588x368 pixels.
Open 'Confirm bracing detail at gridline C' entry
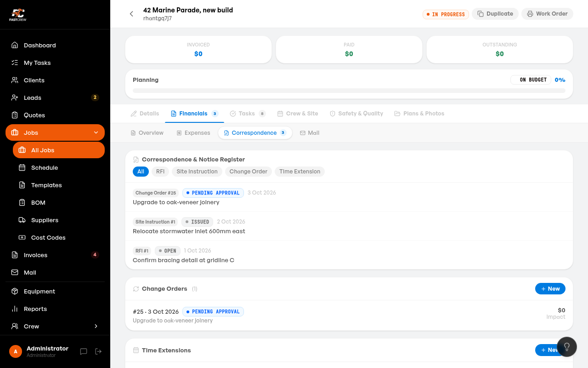349,255
